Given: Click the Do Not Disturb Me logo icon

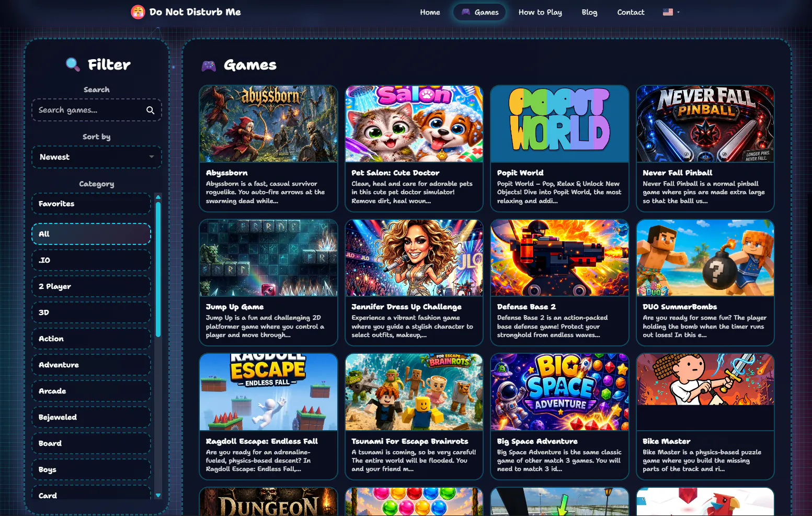Looking at the screenshot, I should [138, 12].
